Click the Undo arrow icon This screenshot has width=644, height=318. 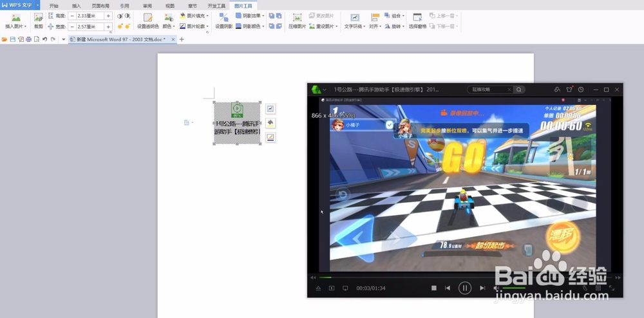point(45,39)
